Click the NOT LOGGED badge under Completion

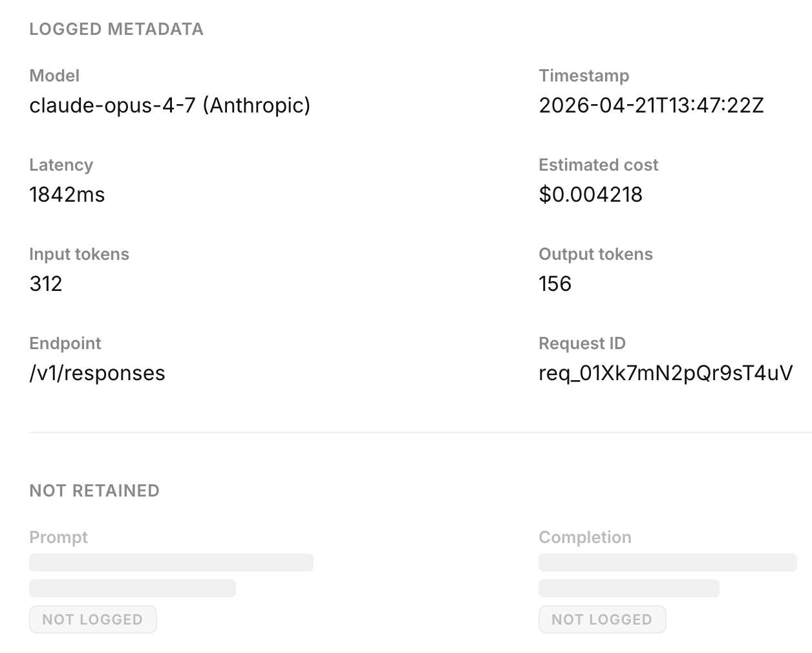point(602,619)
